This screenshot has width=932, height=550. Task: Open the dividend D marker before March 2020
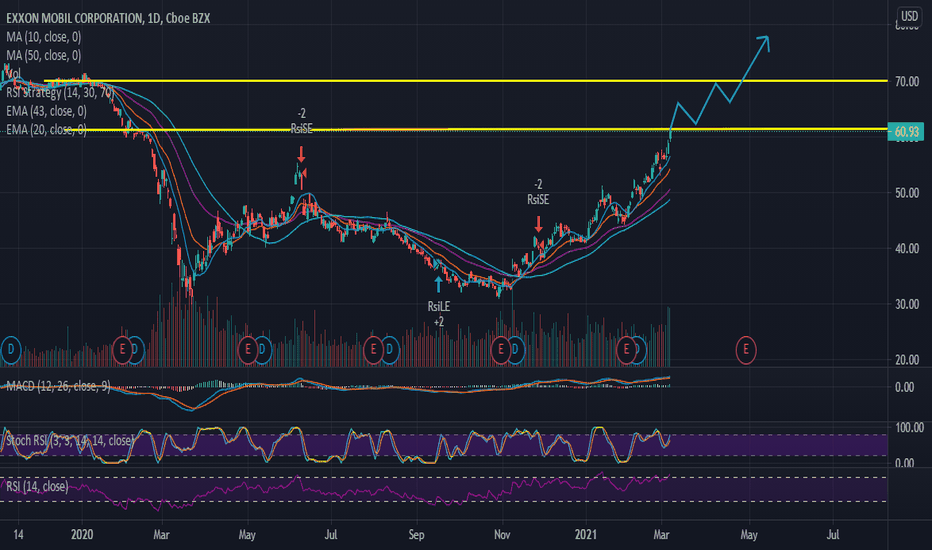137,350
